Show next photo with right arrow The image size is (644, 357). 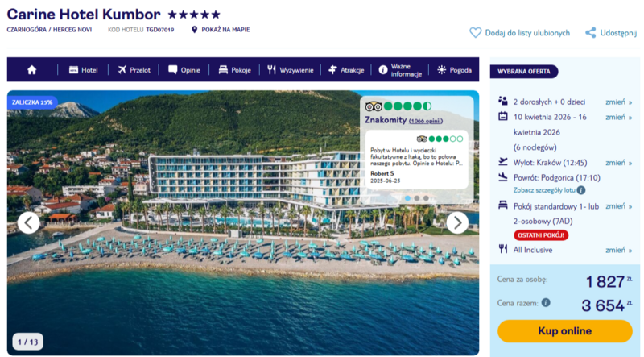tap(457, 223)
